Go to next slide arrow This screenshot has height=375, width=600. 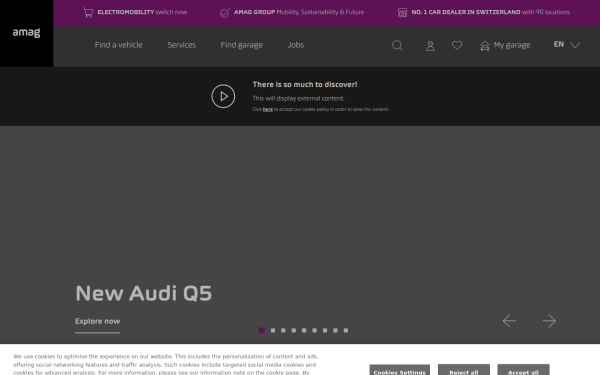click(x=549, y=321)
